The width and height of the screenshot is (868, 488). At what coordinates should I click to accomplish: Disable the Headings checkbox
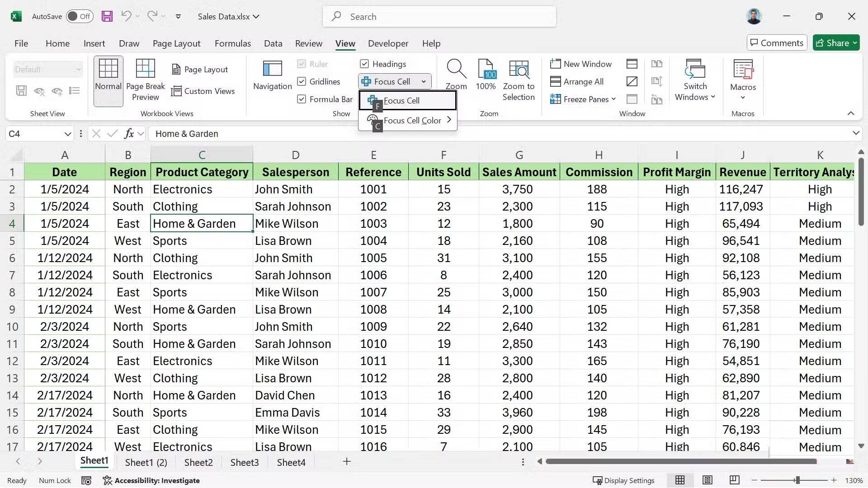tap(365, 64)
